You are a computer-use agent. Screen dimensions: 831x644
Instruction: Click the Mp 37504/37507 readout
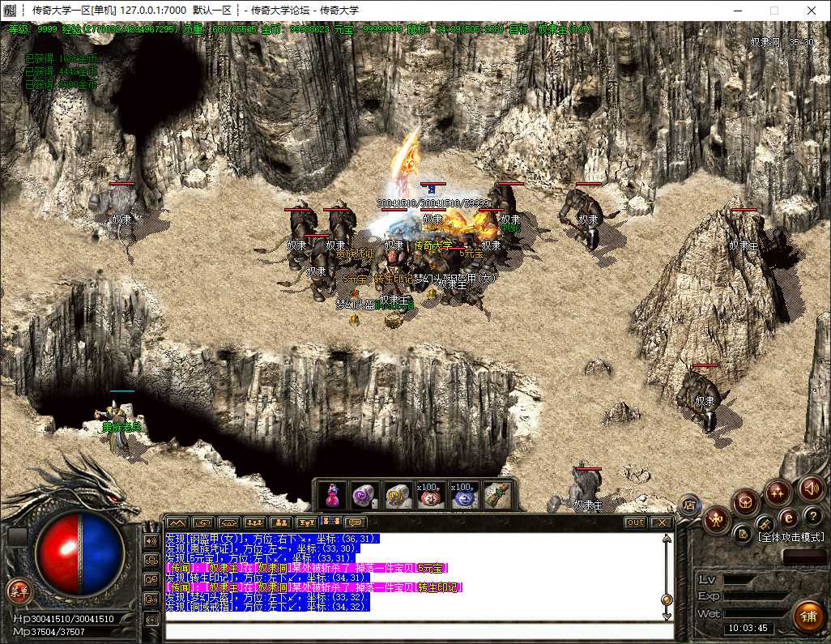(x=49, y=632)
